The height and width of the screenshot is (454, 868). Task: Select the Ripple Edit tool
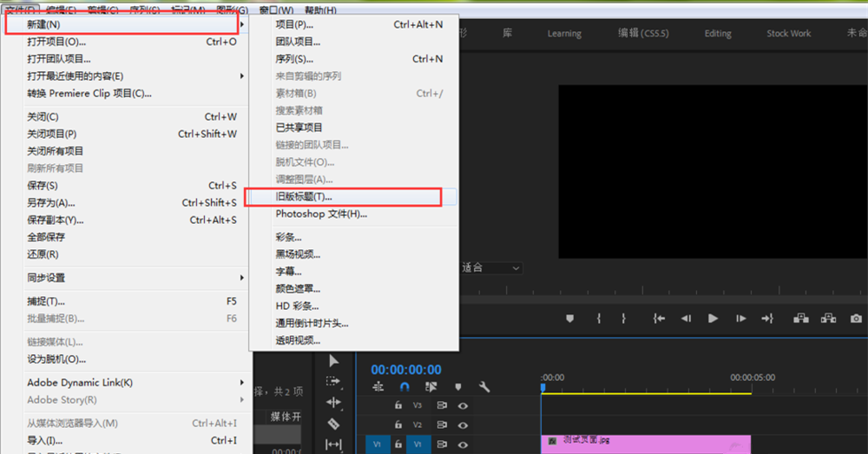(333, 403)
